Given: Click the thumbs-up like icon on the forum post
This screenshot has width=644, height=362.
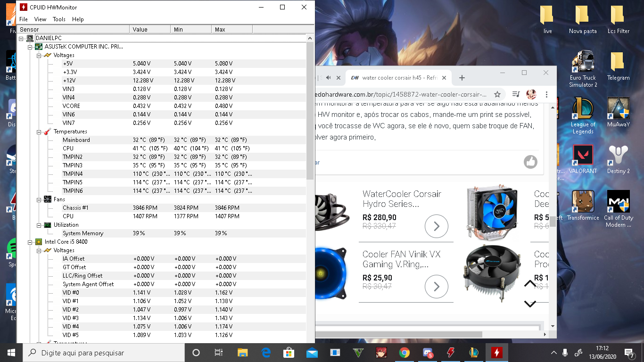Looking at the screenshot, I should tap(530, 162).
